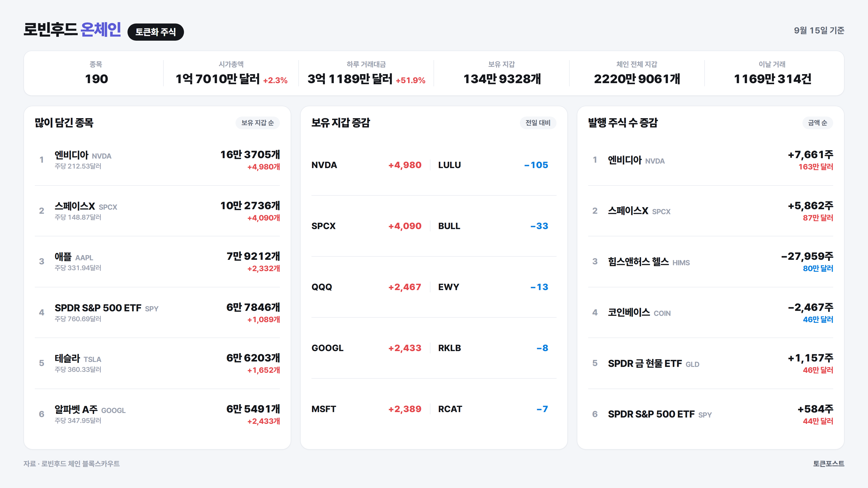This screenshot has height=488, width=868.
Task: Click the QQQ +2,467 wallet change entry
Action: point(367,287)
